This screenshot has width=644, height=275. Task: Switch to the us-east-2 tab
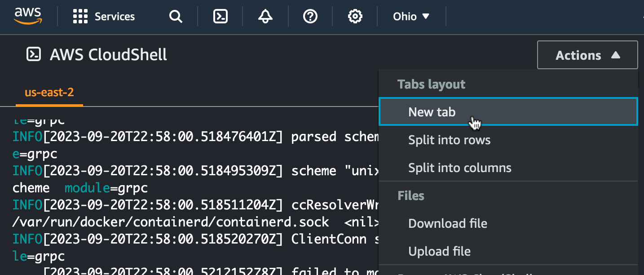pos(49,93)
